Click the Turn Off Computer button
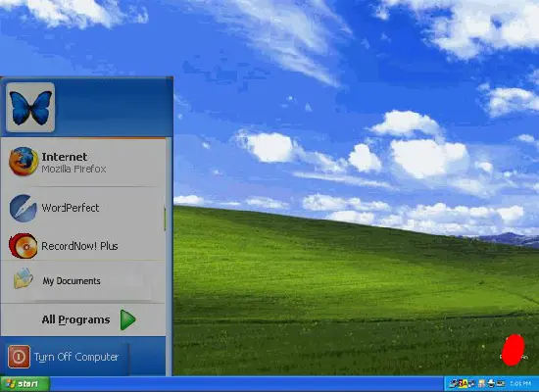The height and width of the screenshot is (392, 539). point(64,357)
